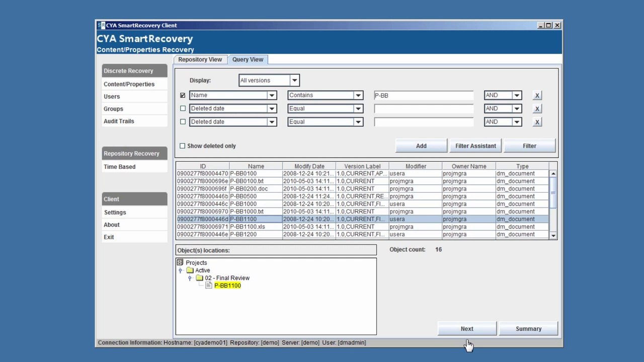
Task: Open Content/Properties in the sidebar
Action: [134, 84]
